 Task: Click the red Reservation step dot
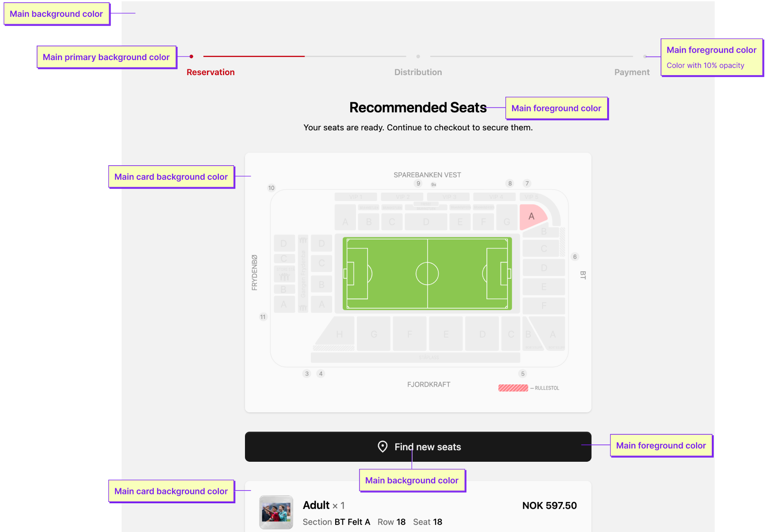[x=191, y=57]
